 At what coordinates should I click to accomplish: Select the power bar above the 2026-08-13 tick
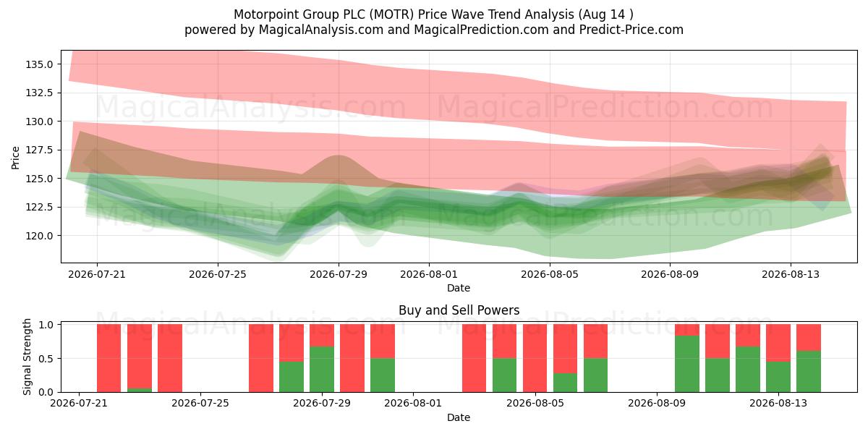778,358
